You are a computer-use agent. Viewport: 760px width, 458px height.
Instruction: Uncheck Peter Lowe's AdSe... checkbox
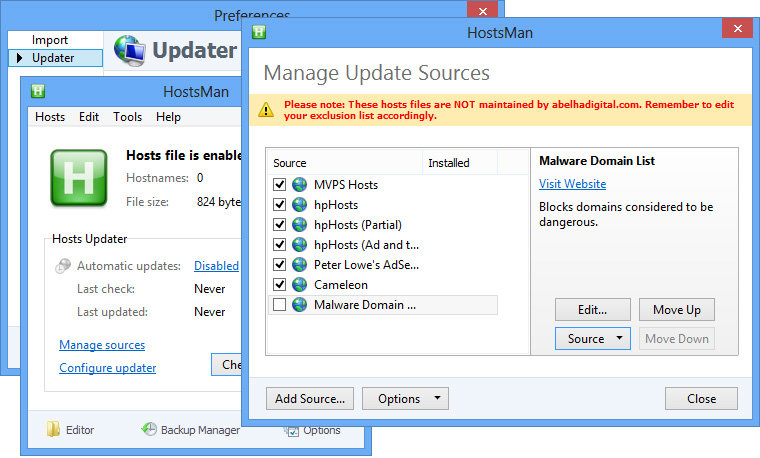click(x=279, y=265)
